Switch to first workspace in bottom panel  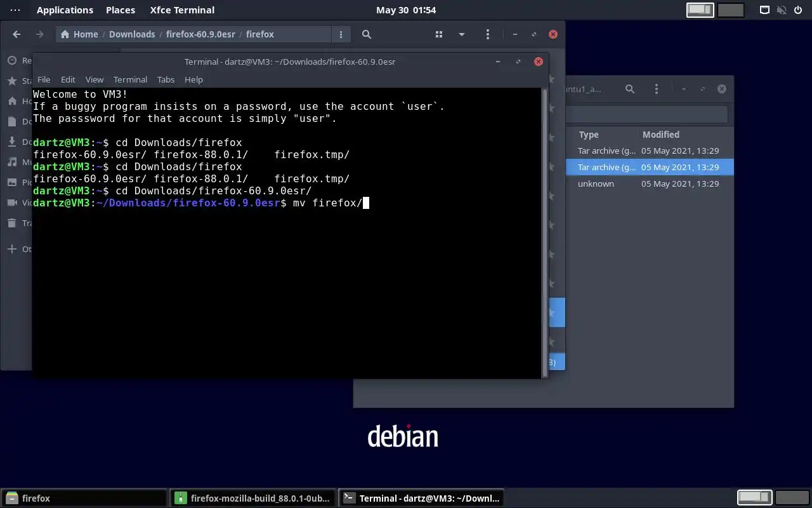click(x=754, y=497)
